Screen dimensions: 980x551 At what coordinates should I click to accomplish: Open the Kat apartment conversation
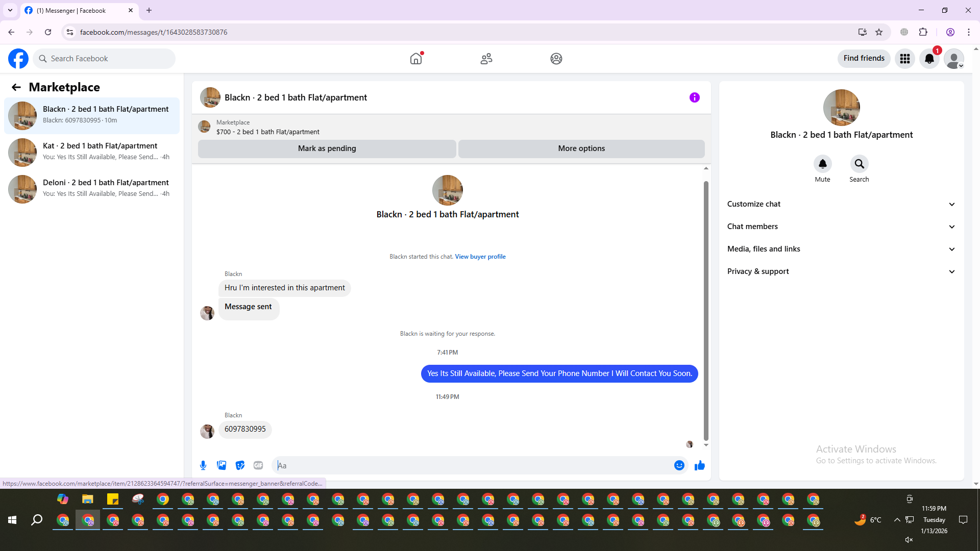point(92,152)
